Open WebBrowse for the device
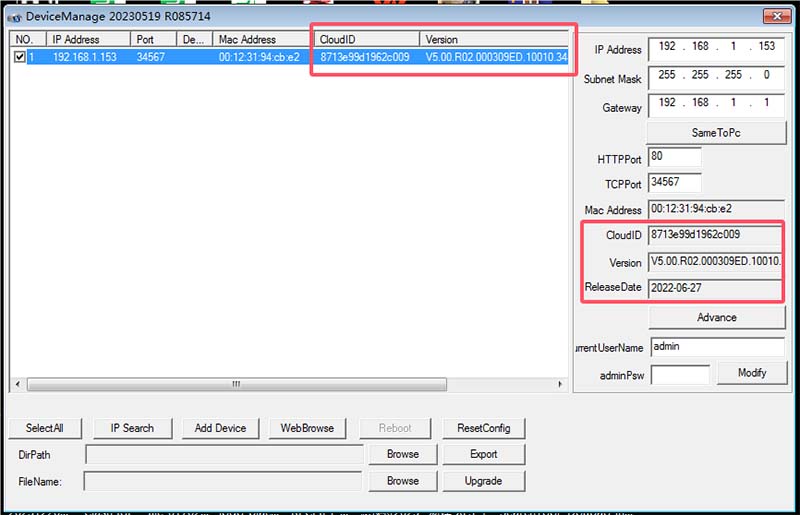This screenshot has width=800, height=515. pos(307,428)
